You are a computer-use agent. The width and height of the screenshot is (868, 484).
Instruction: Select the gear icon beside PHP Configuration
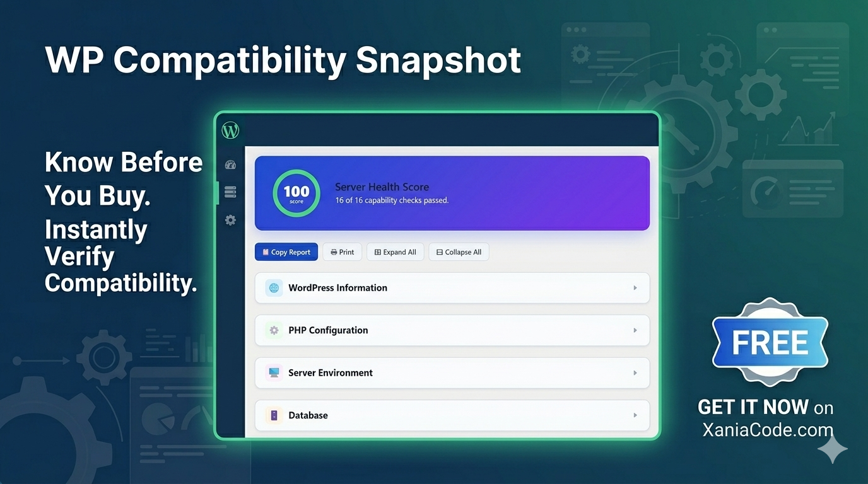pos(273,330)
